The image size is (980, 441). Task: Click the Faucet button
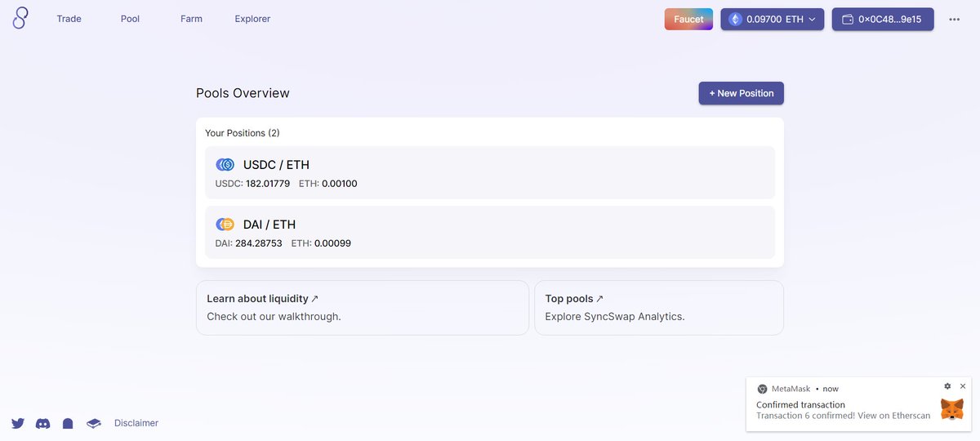click(x=688, y=19)
